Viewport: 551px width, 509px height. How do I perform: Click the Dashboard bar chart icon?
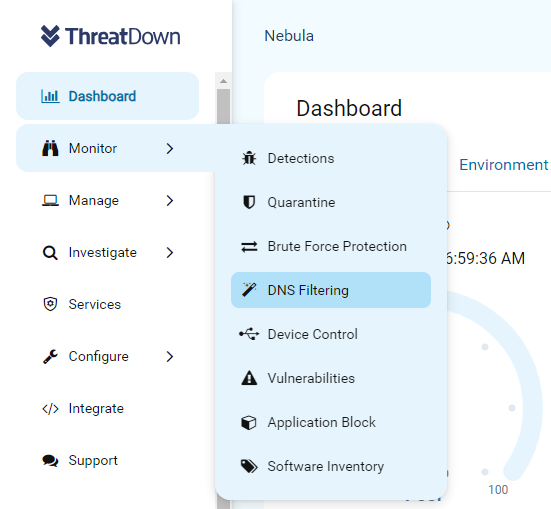50,96
